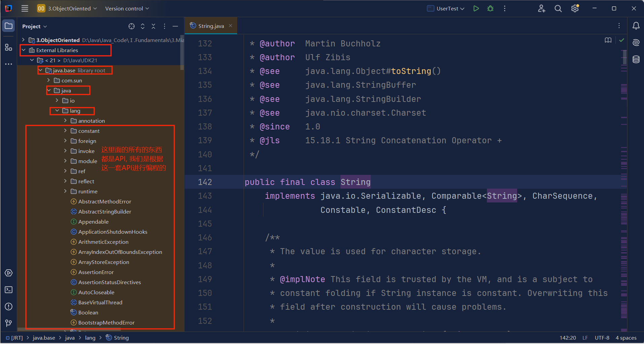Screen dimensions: 644x344
Task: Open the Services tool window
Action: (x=9, y=273)
